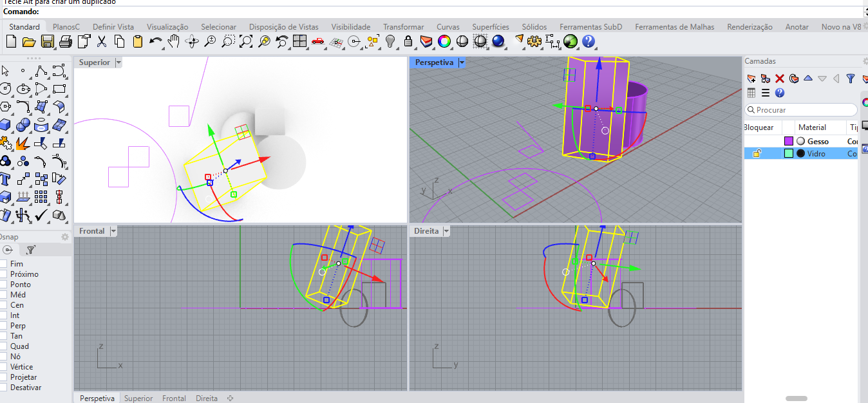Image resolution: width=868 pixels, height=403 pixels.
Task: Click the Save file icon
Action: [x=47, y=42]
